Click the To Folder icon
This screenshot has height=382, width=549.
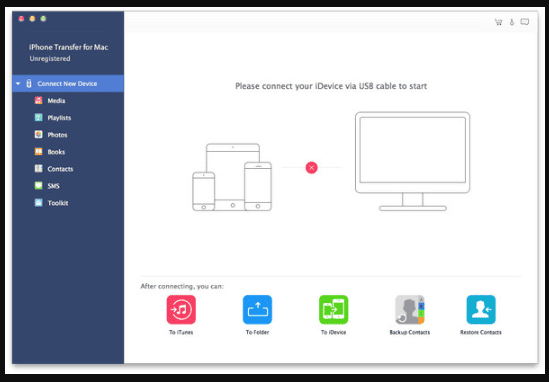point(257,310)
